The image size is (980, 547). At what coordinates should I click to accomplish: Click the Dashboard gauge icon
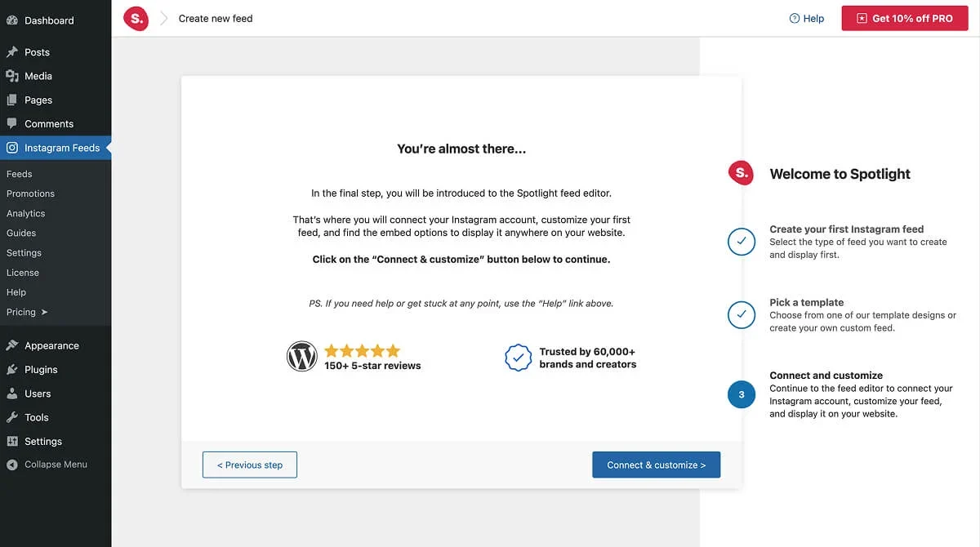12,20
